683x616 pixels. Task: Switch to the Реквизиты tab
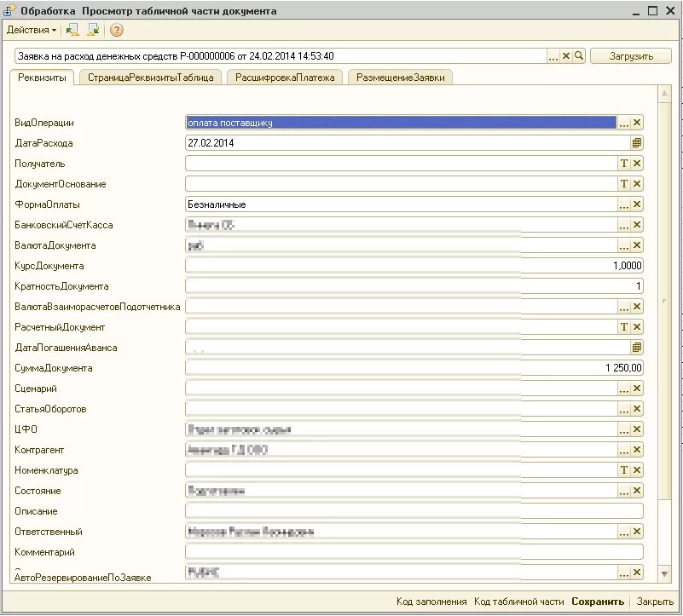point(42,78)
